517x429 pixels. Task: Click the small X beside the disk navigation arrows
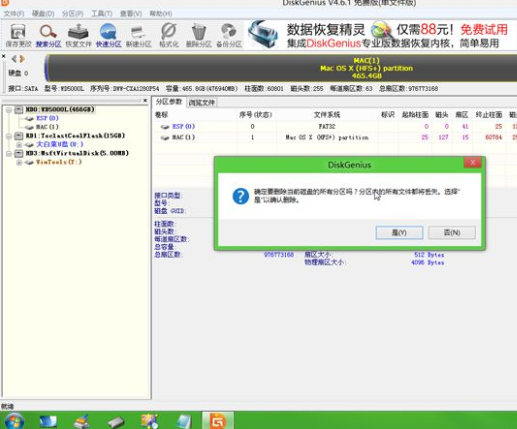(x=4, y=56)
